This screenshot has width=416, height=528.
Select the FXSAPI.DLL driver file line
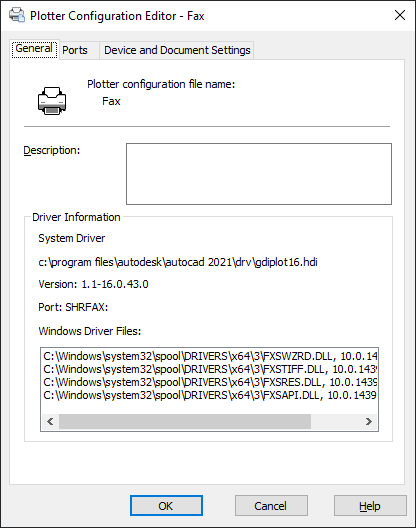(210, 395)
